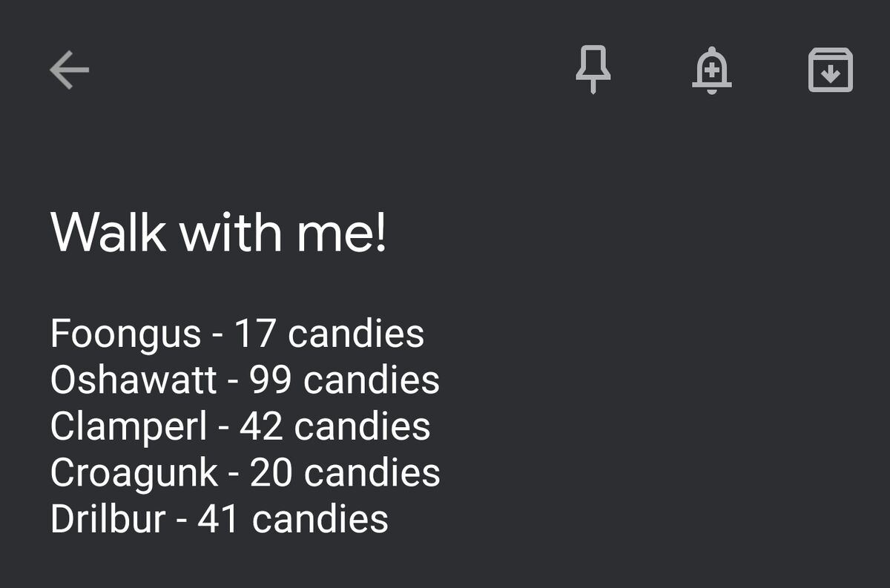
Task: Place cursor on the word Foongus
Action: (126, 334)
